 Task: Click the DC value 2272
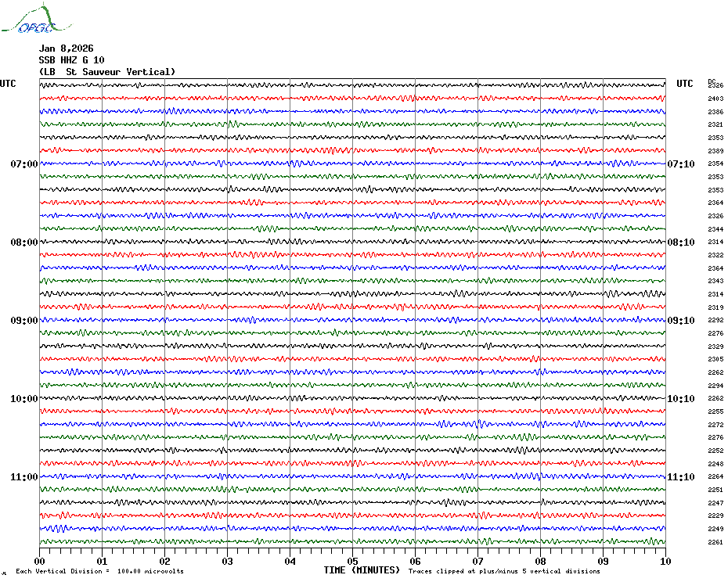point(715,425)
